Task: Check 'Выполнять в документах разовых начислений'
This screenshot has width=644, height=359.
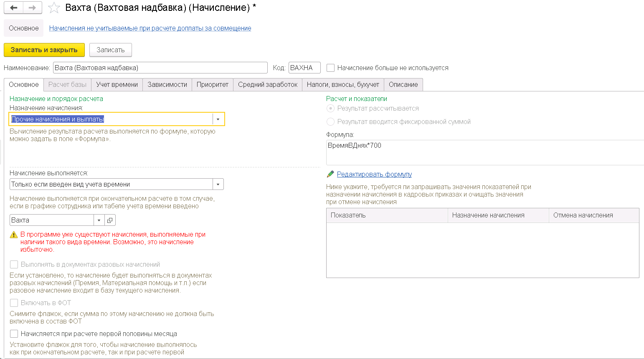Action: pyautogui.click(x=14, y=264)
